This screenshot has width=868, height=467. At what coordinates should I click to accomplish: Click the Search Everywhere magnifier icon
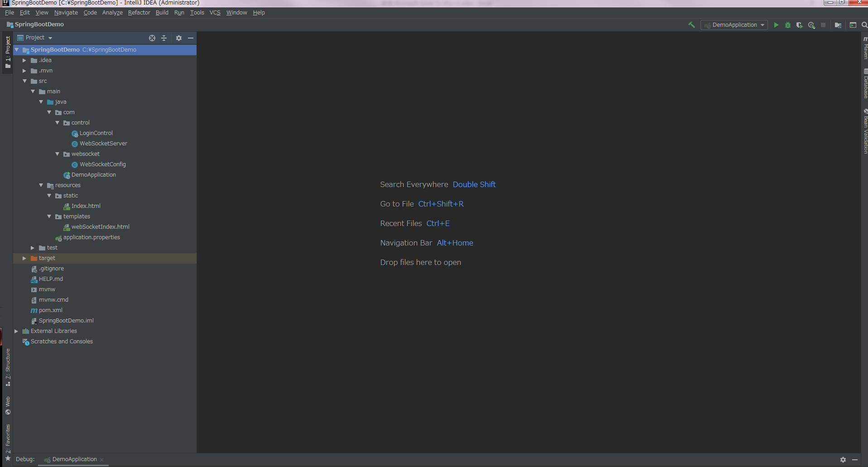point(864,25)
